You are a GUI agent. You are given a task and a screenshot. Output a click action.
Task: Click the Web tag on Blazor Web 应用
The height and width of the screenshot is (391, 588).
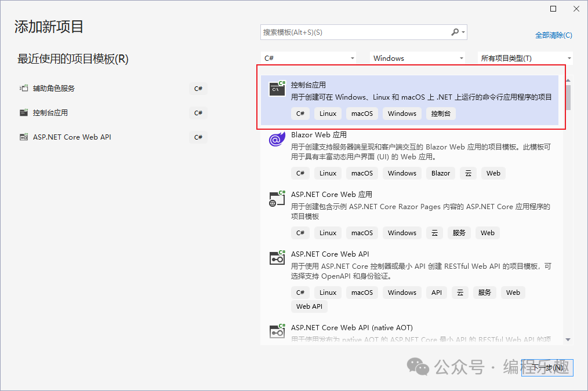493,173
